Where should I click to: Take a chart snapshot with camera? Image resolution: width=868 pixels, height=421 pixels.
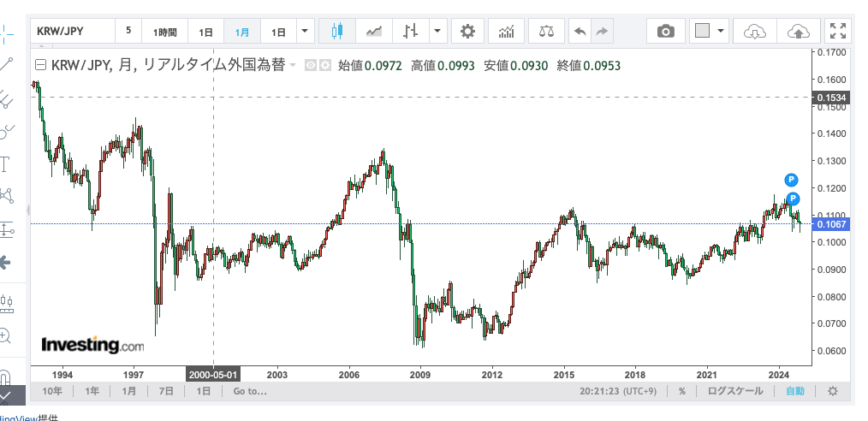(x=665, y=32)
